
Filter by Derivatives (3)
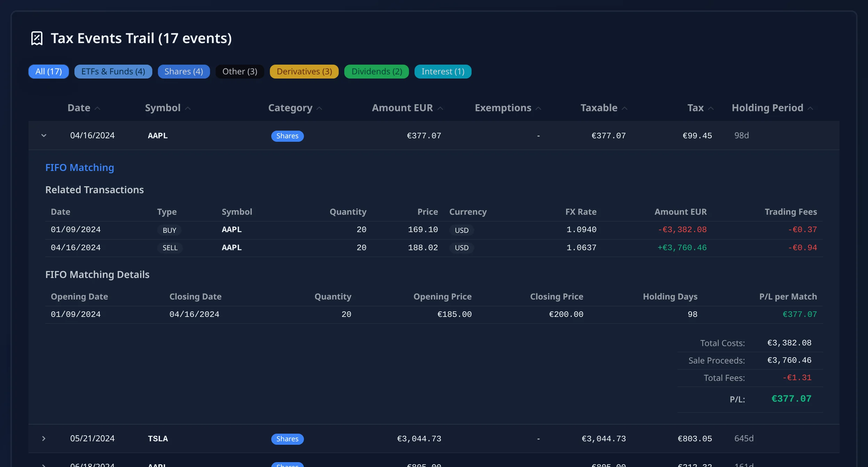[x=304, y=72]
